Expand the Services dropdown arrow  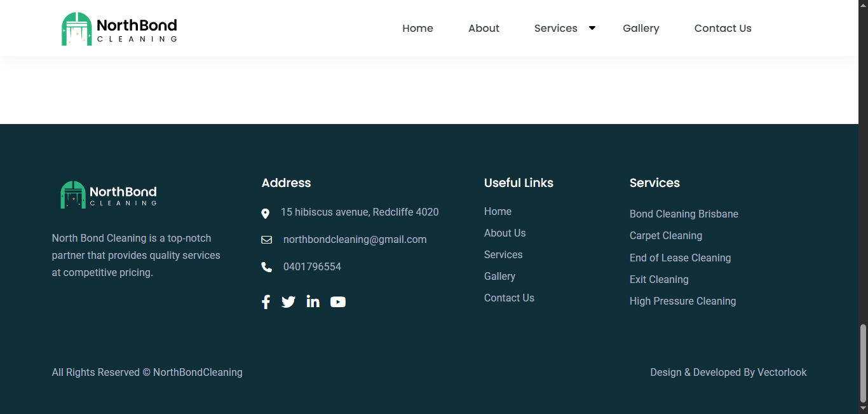tap(592, 28)
